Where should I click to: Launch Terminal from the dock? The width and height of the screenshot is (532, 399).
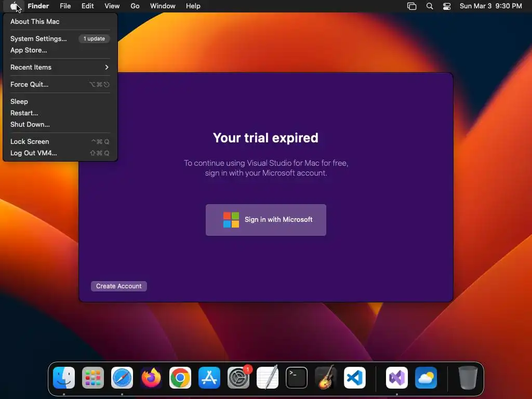click(297, 378)
